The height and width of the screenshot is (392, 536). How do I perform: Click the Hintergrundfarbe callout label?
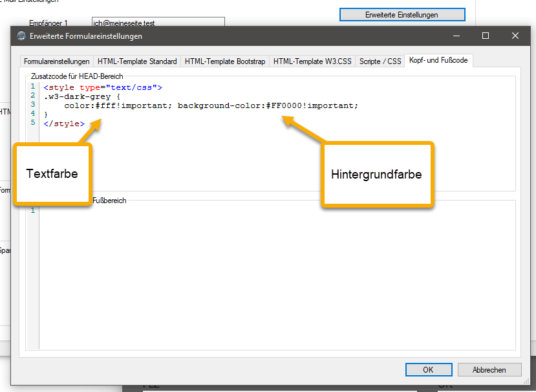pyautogui.click(x=378, y=173)
